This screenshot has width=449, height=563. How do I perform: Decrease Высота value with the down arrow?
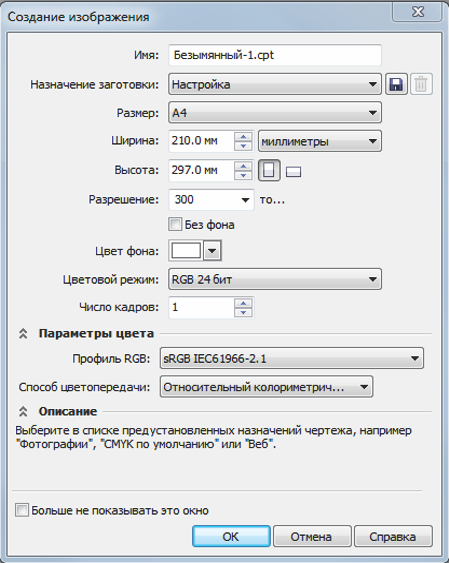[x=243, y=175]
